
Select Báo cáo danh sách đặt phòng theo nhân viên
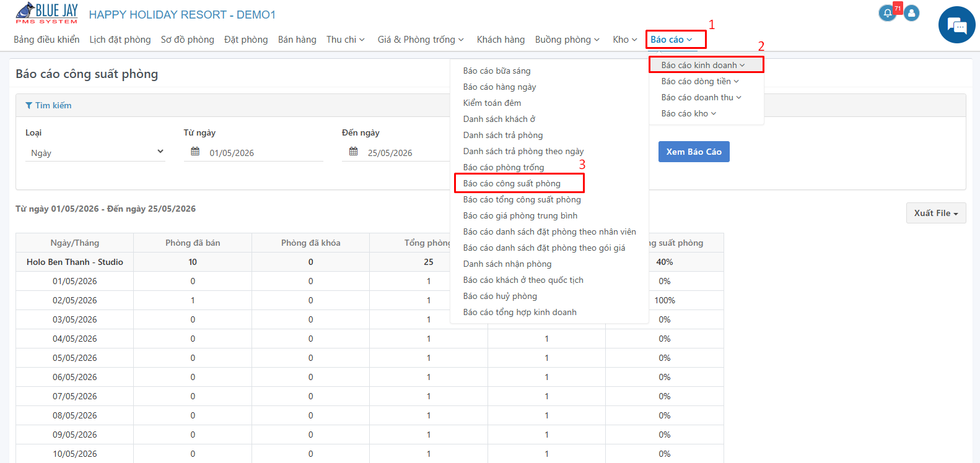(549, 231)
